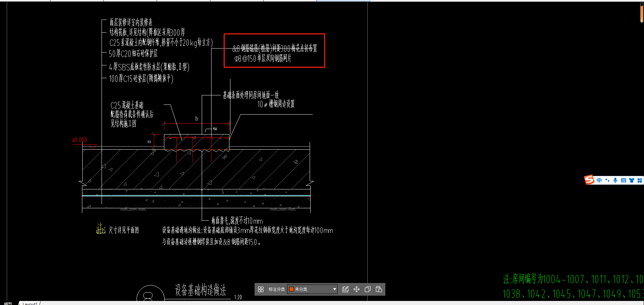Click the microphone voice input icon
This screenshot has height=305, width=644.
[615, 180]
